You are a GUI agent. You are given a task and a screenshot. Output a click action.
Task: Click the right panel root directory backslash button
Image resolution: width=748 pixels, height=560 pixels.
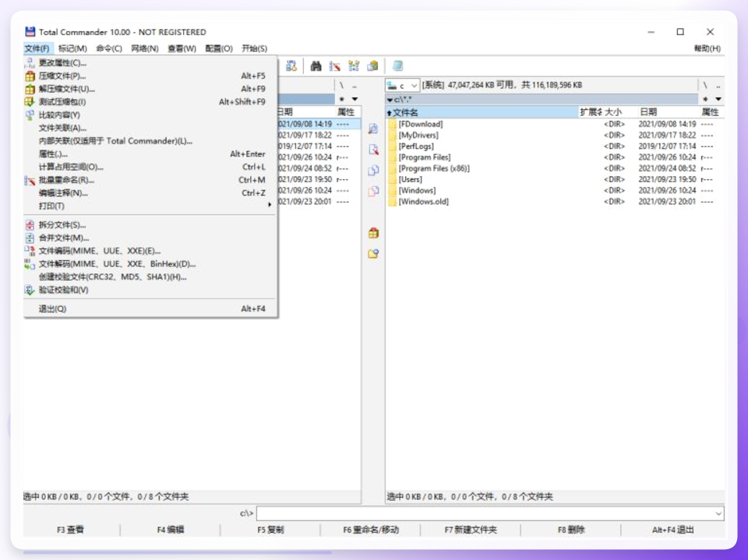pyautogui.click(x=705, y=86)
